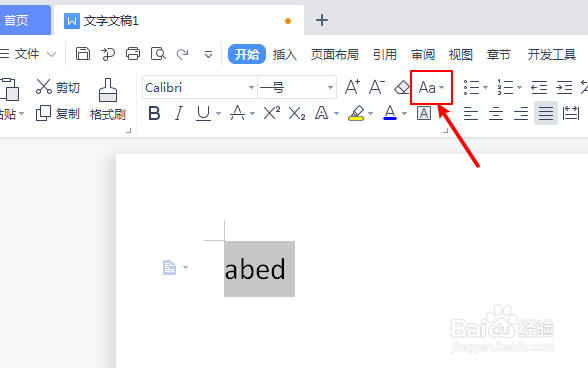
Task: Apply yellow highlight color
Action: (x=356, y=113)
